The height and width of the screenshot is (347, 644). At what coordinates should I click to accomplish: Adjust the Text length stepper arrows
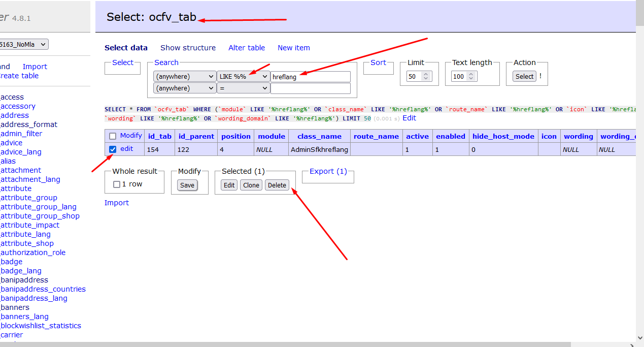tap(472, 76)
